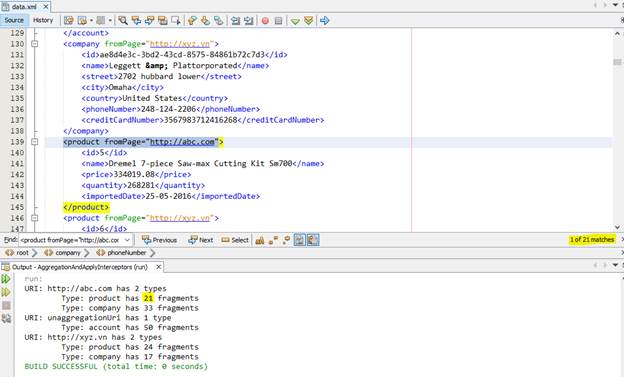Click the Stop run icon in Output

pos(6,305)
